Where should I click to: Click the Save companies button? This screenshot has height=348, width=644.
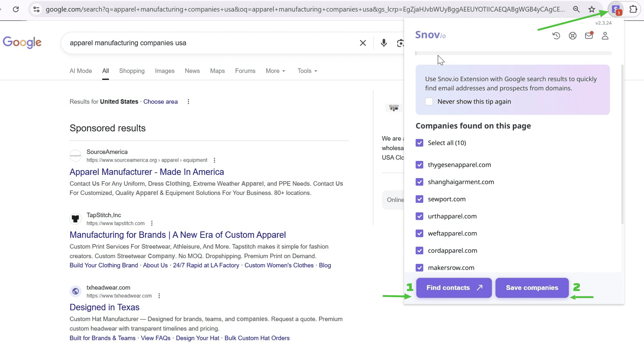point(532,288)
